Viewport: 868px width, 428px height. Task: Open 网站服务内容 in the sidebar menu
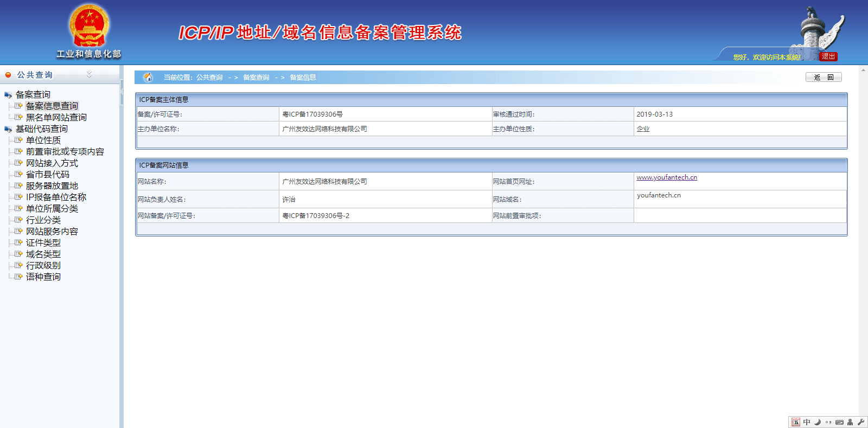pos(52,231)
